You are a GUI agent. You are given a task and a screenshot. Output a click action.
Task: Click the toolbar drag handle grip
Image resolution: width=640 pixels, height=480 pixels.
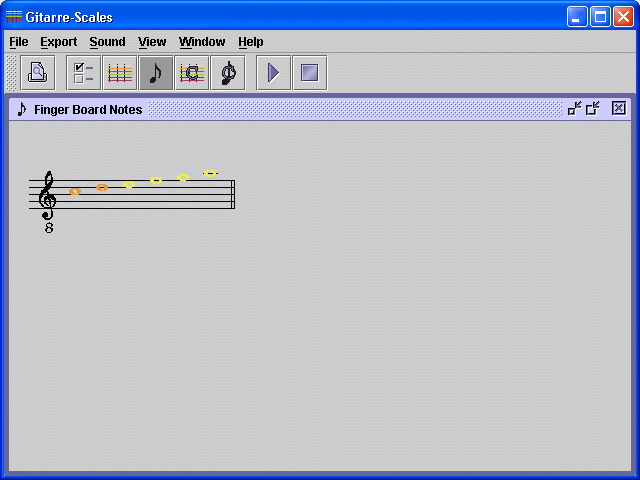click(11, 73)
